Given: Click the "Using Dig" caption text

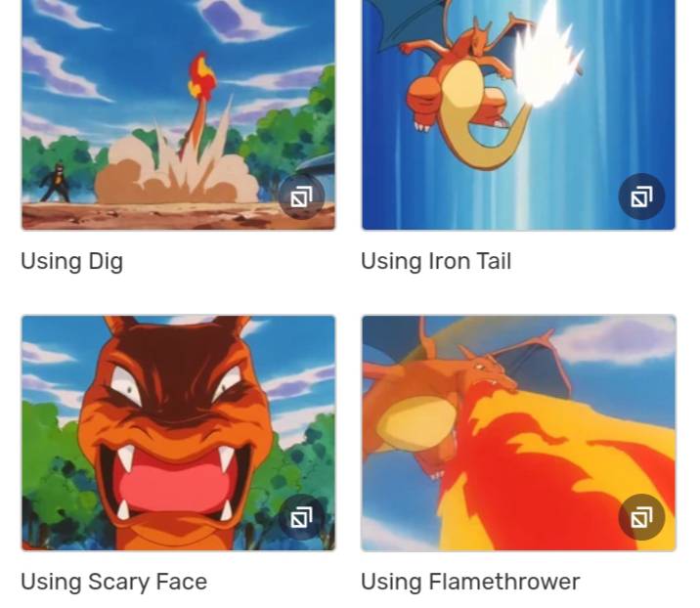Looking at the screenshot, I should coord(72,261).
